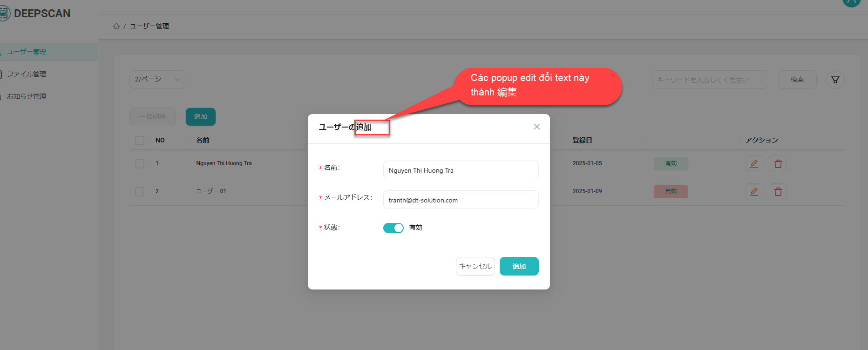The height and width of the screenshot is (350, 868).
Task: Click the DEEPSCAN logo icon
Action: pyautogui.click(x=4, y=13)
